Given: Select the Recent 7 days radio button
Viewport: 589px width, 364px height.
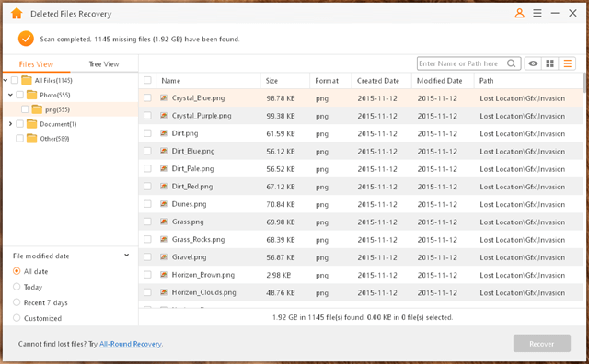Looking at the screenshot, I should point(17,302).
